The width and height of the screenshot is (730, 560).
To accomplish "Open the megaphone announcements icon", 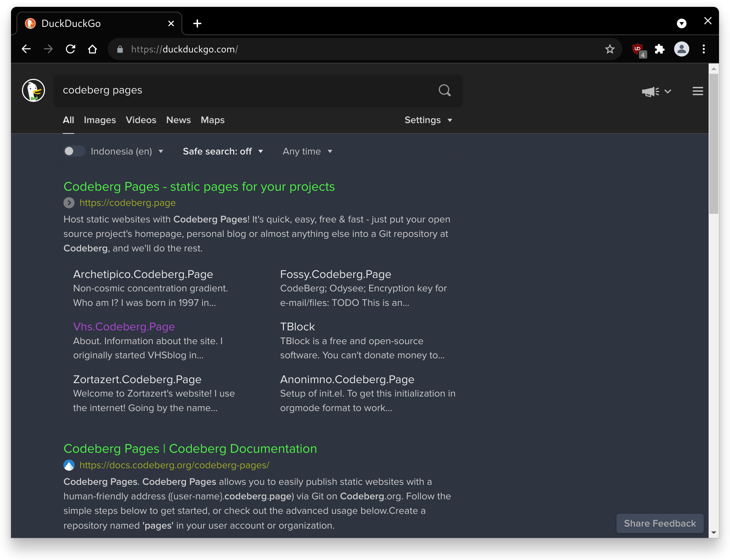I will tap(650, 91).
